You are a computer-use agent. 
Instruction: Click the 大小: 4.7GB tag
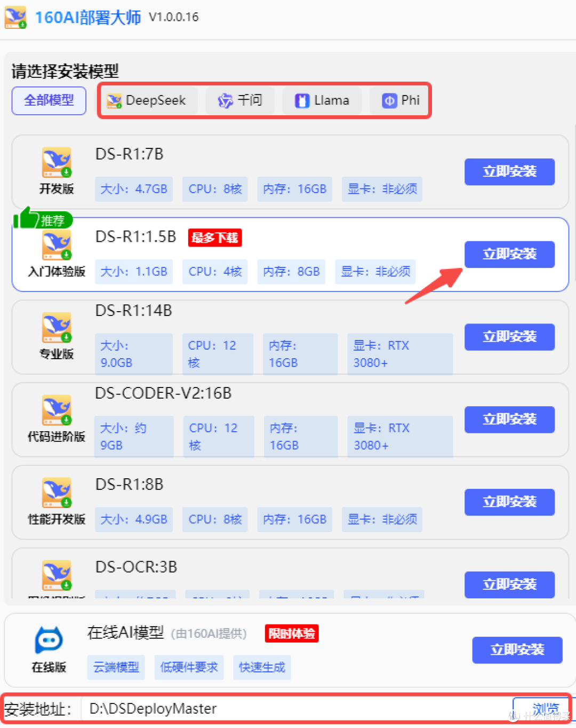click(134, 189)
